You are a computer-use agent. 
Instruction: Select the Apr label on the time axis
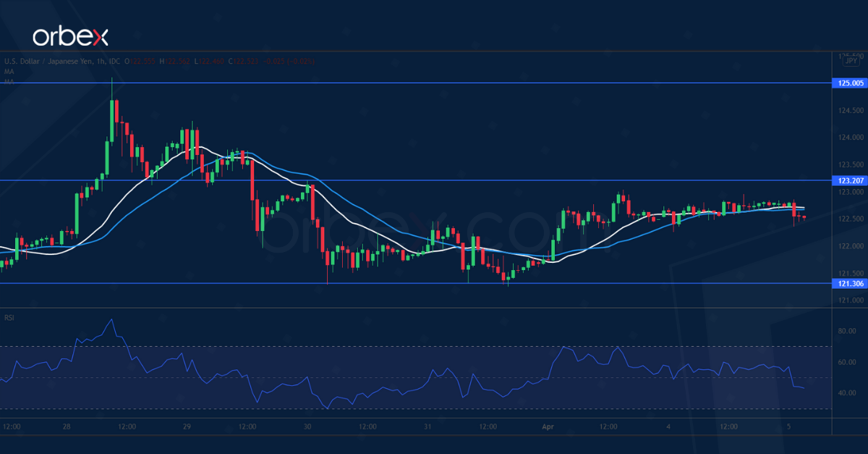tap(548, 427)
